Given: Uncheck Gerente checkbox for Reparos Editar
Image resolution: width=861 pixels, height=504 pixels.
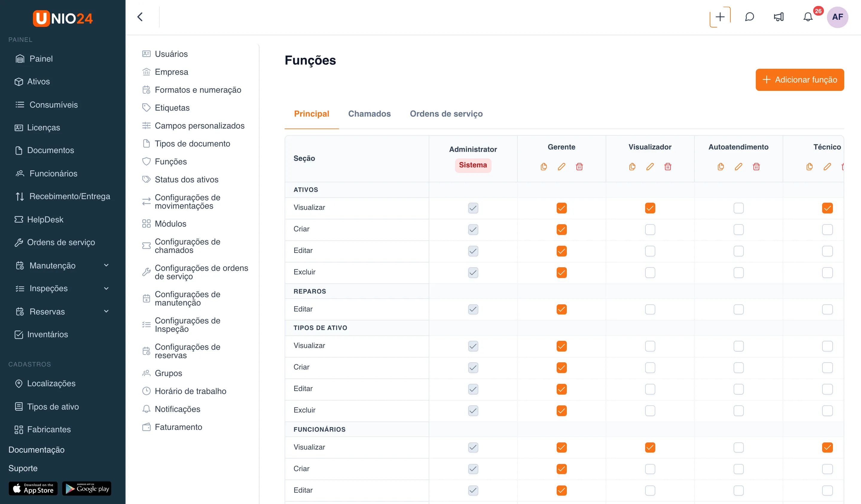Looking at the screenshot, I should click(x=561, y=310).
